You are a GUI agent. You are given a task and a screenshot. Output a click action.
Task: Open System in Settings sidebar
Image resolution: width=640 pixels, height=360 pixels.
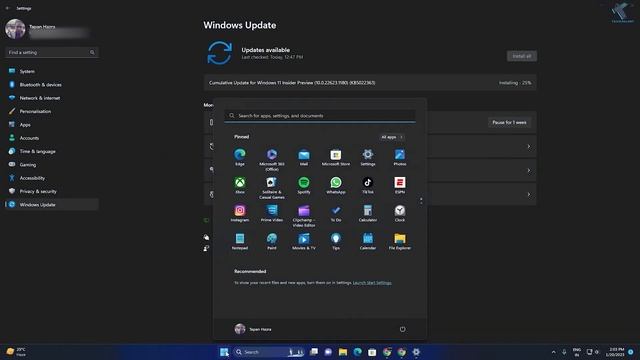click(51, 71)
